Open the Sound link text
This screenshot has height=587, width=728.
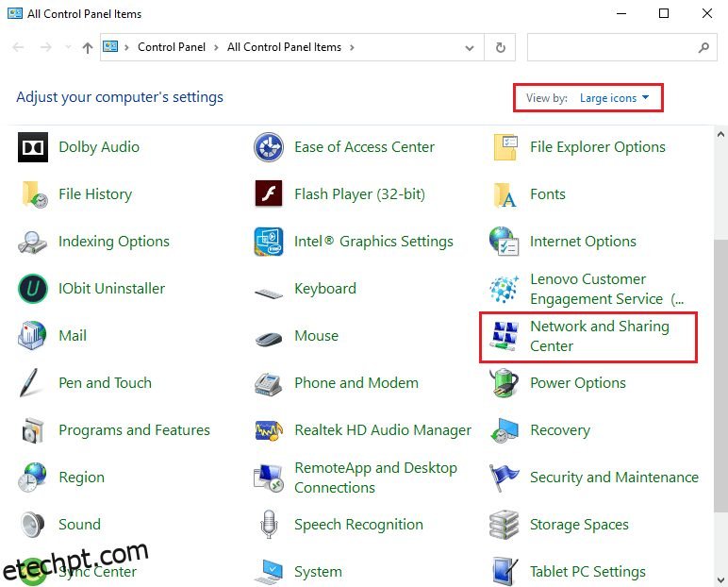(x=79, y=525)
